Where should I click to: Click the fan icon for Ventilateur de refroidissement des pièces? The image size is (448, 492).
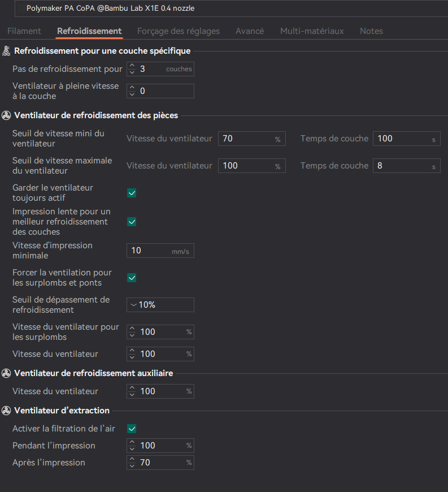tap(6, 115)
